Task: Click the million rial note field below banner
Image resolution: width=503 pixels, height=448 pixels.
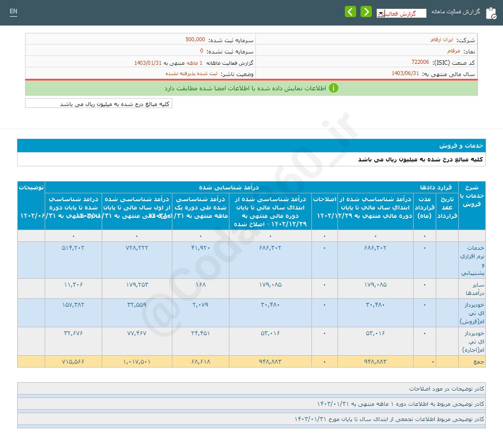Action: tap(99, 104)
